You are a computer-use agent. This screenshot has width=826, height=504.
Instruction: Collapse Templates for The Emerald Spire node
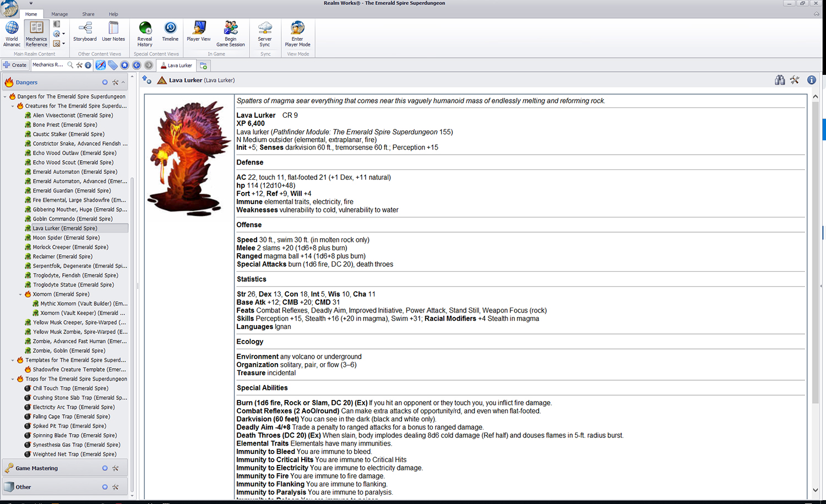[13, 360]
